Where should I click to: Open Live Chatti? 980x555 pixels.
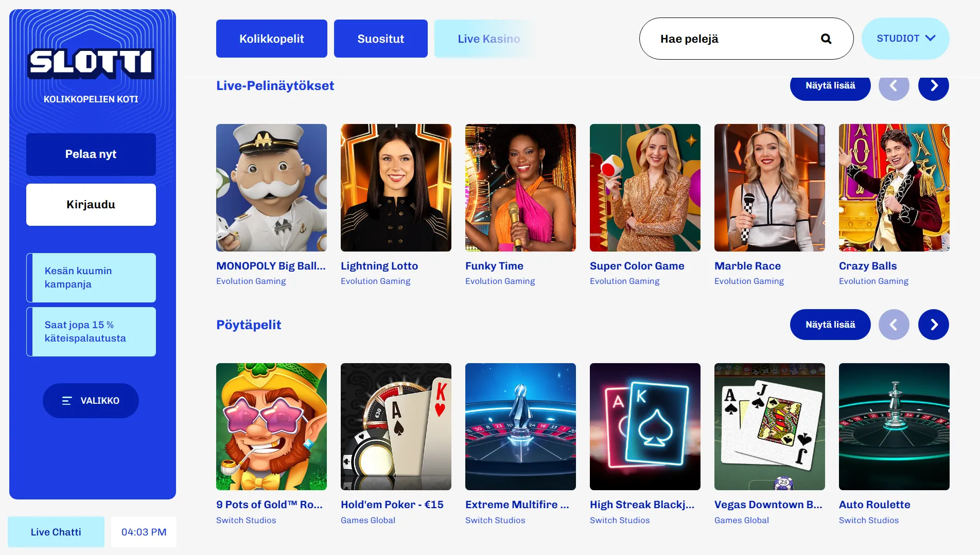(56, 531)
